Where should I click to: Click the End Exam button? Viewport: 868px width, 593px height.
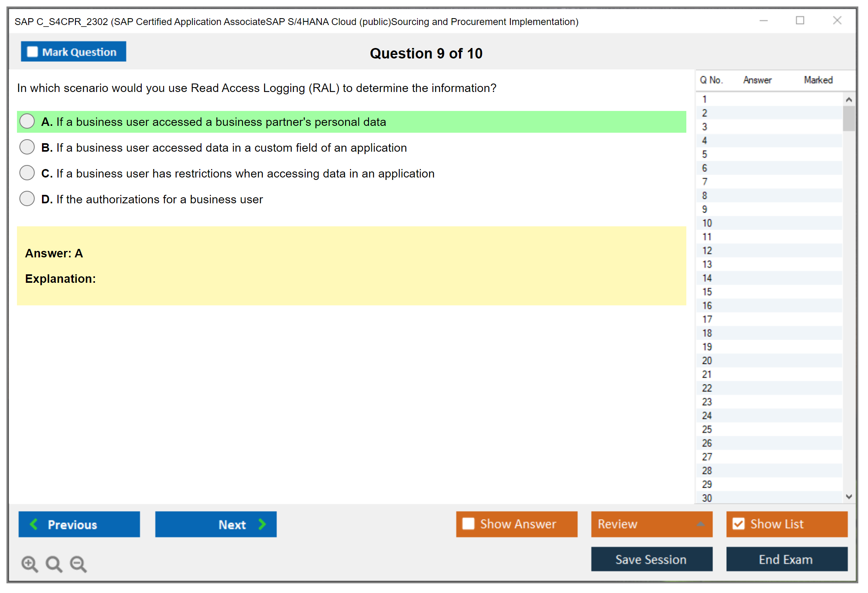(x=786, y=559)
